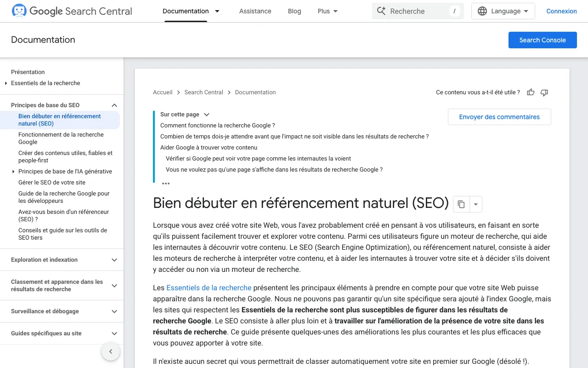The height and width of the screenshot is (368, 588).
Task: Expand 'Classement et apparence' section
Action: tap(114, 286)
